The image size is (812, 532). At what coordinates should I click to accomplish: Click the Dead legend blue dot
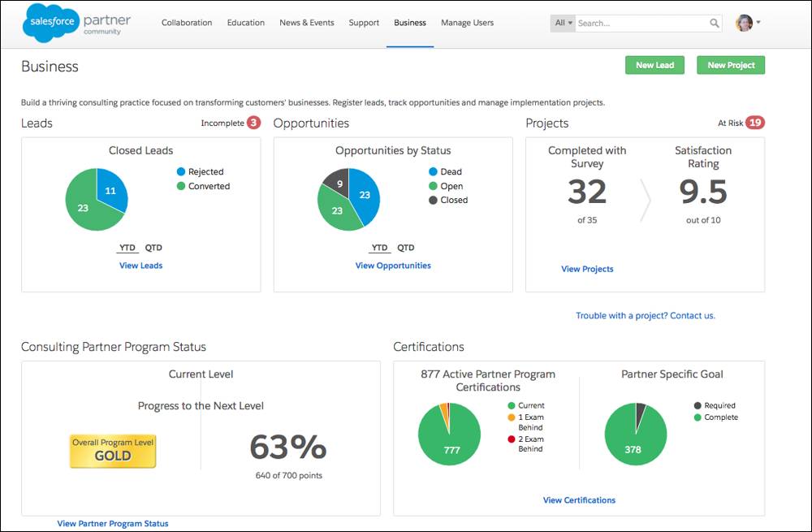click(433, 171)
